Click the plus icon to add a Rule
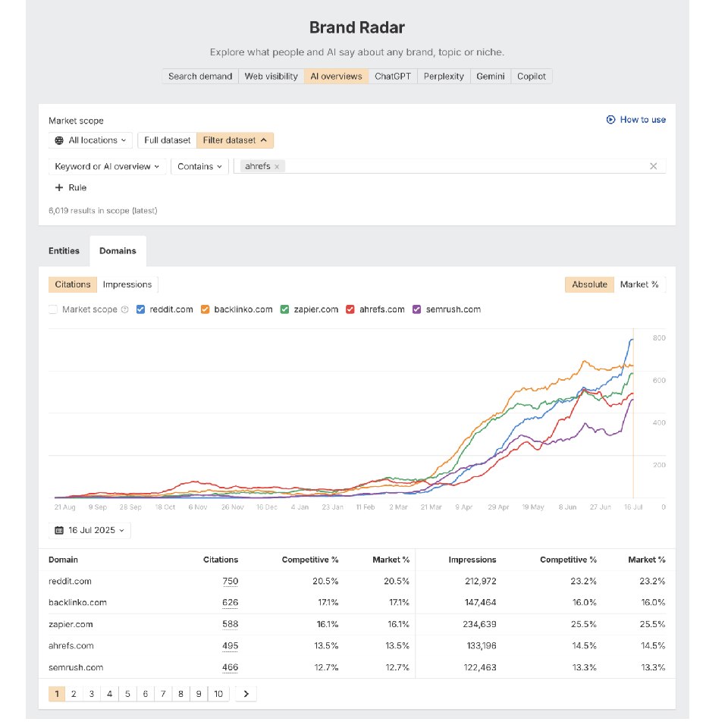The image size is (728, 728). (59, 187)
